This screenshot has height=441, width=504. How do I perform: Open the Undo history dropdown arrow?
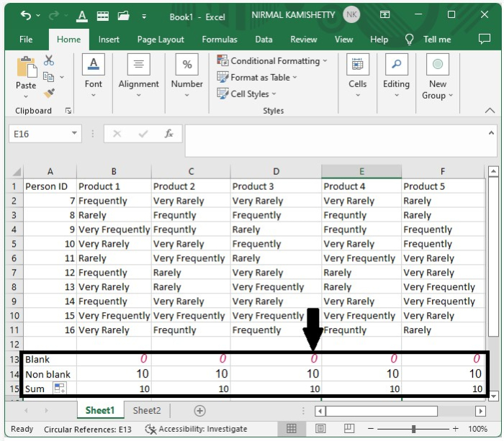tap(38, 15)
